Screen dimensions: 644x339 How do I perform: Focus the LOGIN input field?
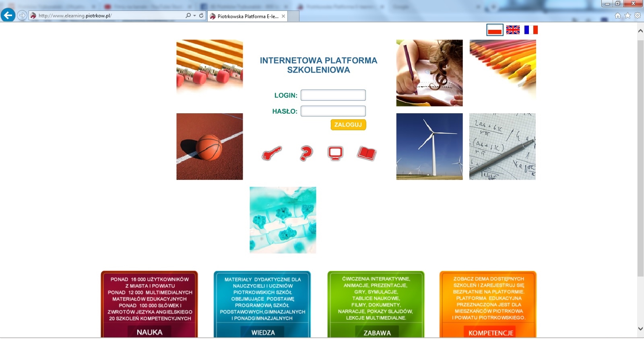(x=333, y=95)
